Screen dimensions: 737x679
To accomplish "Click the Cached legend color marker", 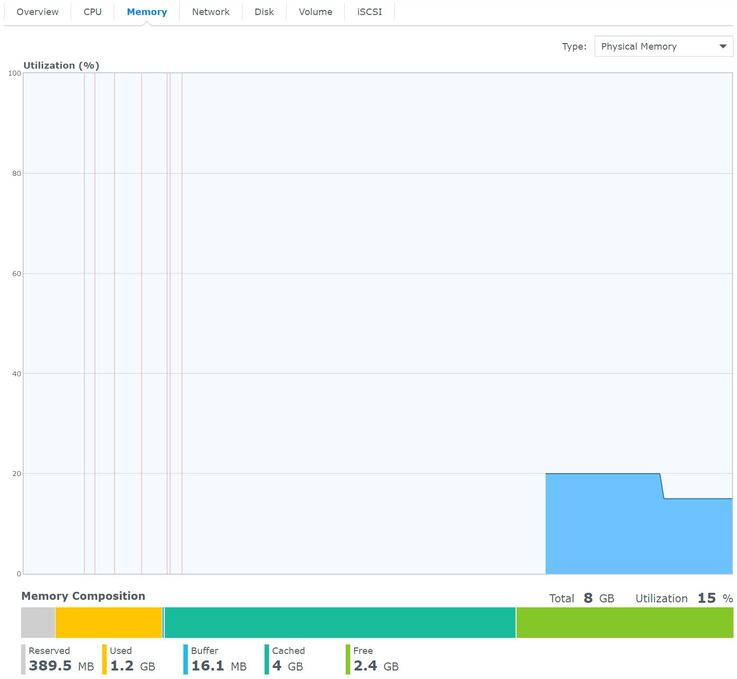I will pyautogui.click(x=267, y=659).
